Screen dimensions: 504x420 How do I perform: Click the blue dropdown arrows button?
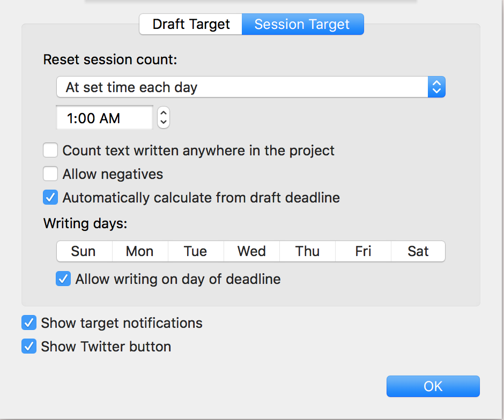click(x=436, y=87)
